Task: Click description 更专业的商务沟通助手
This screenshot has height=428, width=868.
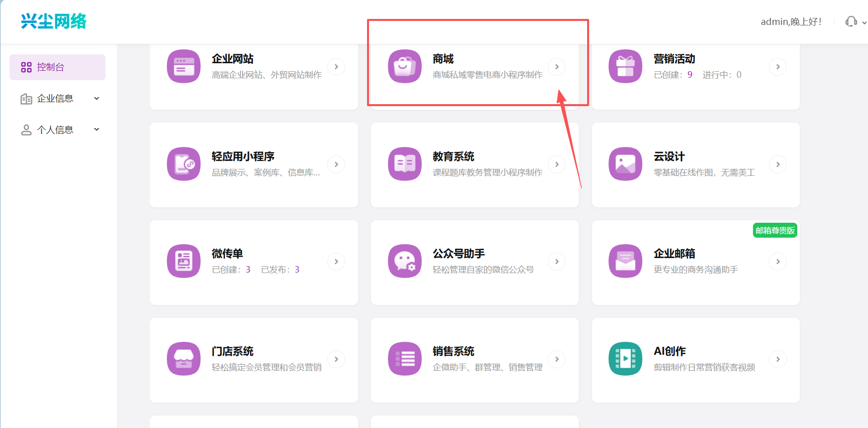Action: pyautogui.click(x=696, y=270)
